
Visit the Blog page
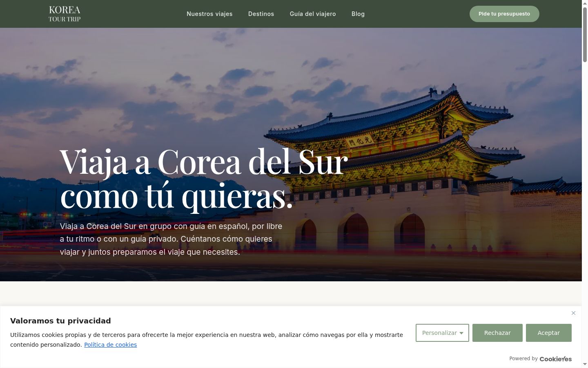[x=358, y=14]
